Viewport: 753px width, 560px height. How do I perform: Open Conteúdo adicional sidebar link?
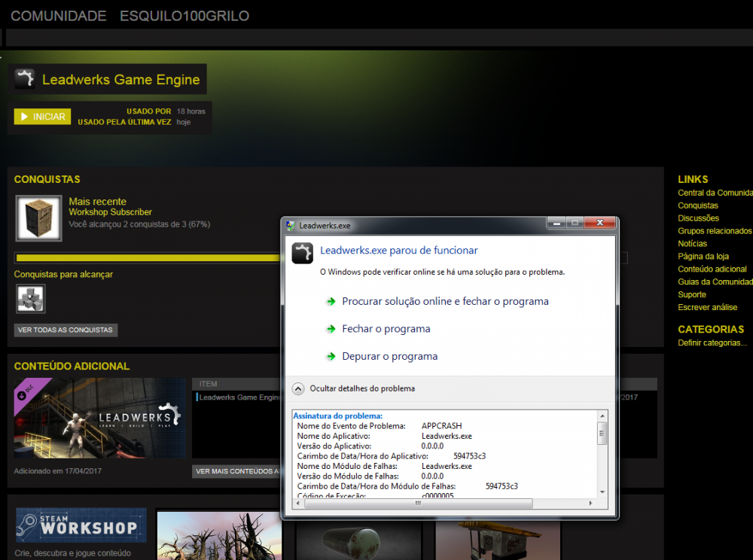click(x=712, y=269)
